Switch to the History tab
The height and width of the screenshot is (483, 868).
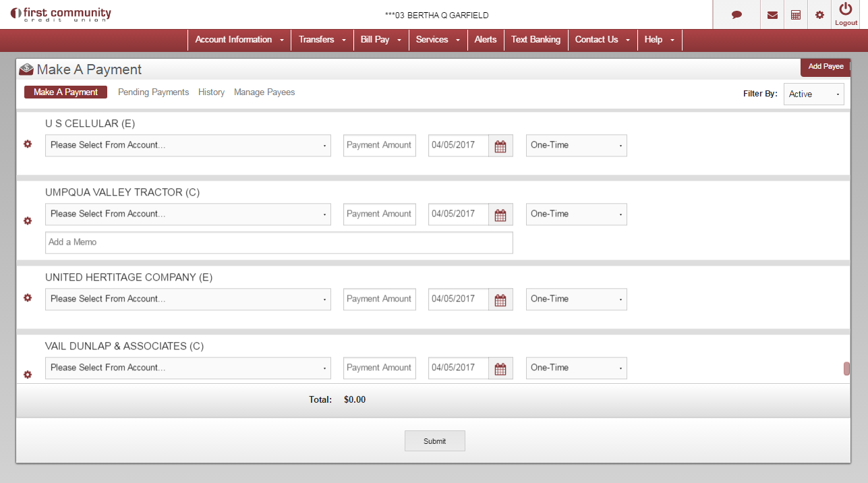coord(211,92)
